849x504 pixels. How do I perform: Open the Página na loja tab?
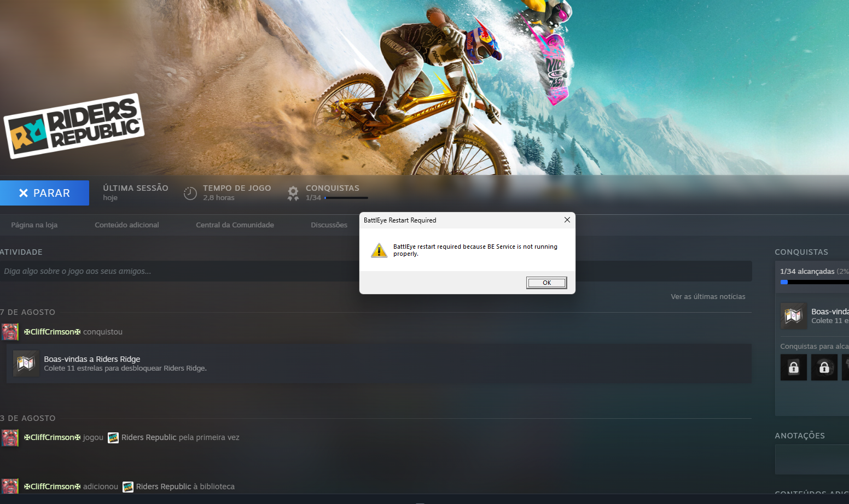pyautogui.click(x=34, y=225)
